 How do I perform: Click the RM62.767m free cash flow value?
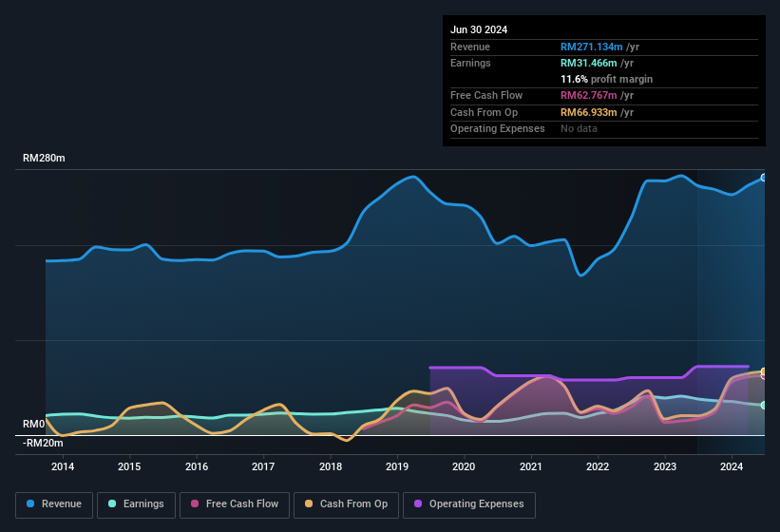click(588, 95)
